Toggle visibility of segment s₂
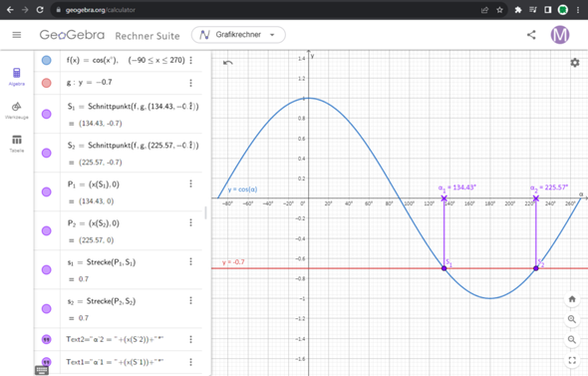The image size is (588, 376). coord(47,309)
